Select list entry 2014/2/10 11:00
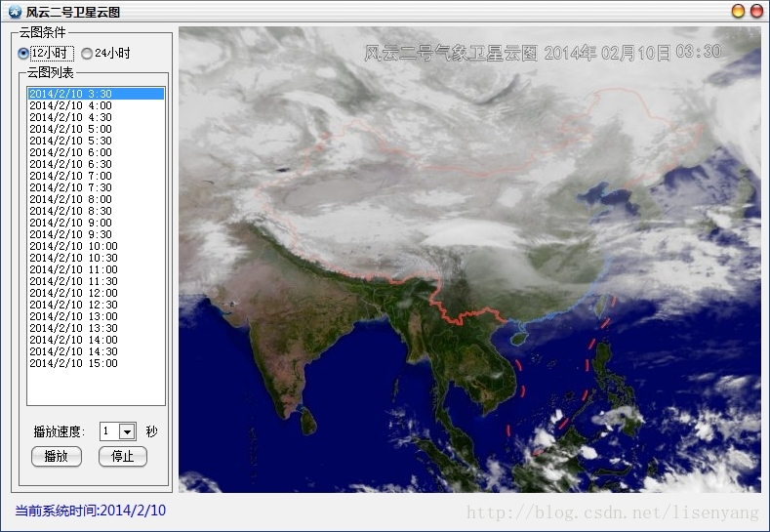Image resolution: width=770 pixels, height=532 pixels. coord(96,269)
